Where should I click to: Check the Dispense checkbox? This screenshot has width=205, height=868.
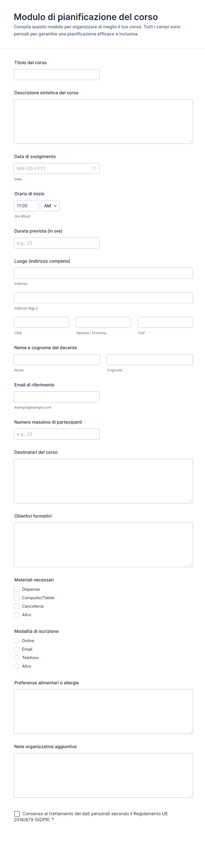coord(17,589)
